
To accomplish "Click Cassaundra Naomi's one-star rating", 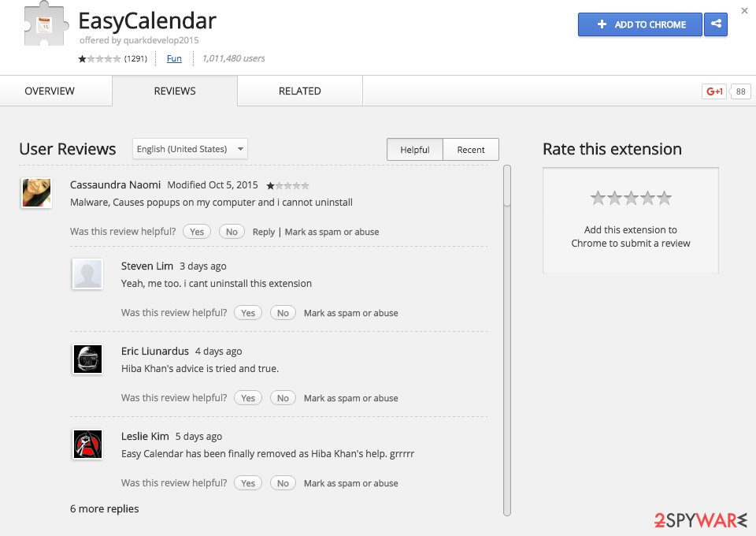I will [288, 185].
